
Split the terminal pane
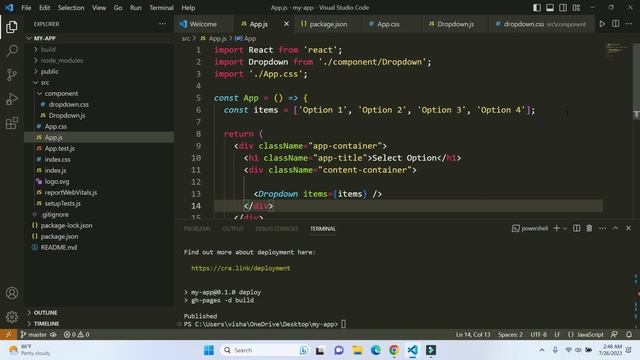click(x=576, y=228)
